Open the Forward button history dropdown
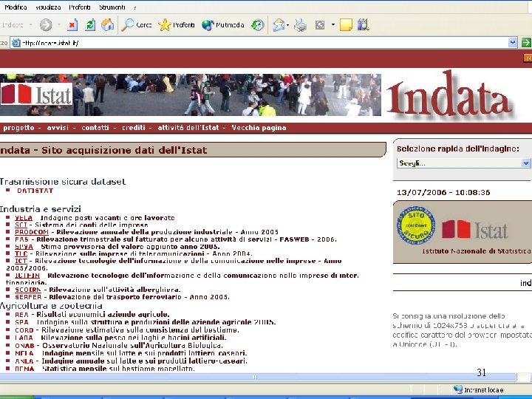Screen dimensions: 532x399 [58, 25]
